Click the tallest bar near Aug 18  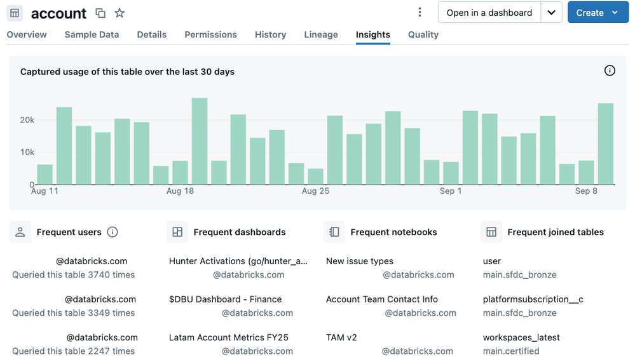200,141
